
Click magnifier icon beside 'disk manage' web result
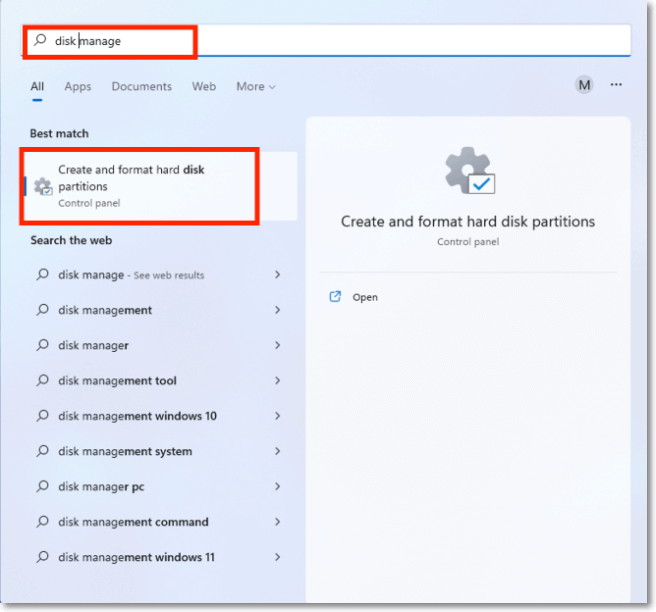point(43,274)
